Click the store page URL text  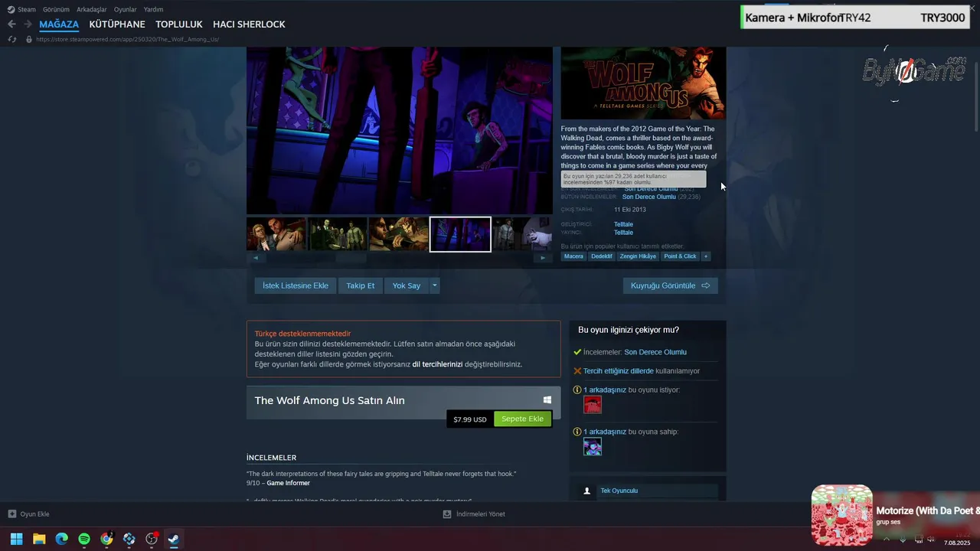point(127,39)
